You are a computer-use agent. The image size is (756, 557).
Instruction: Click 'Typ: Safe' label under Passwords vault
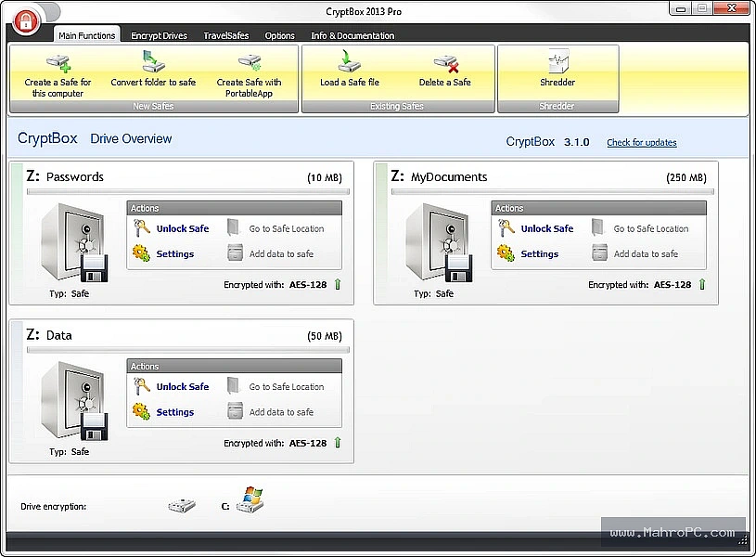coord(69,293)
